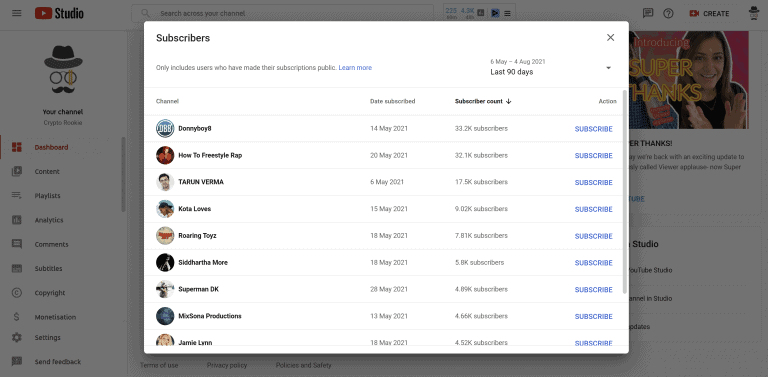Open the Help question mark icon

(668, 14)
